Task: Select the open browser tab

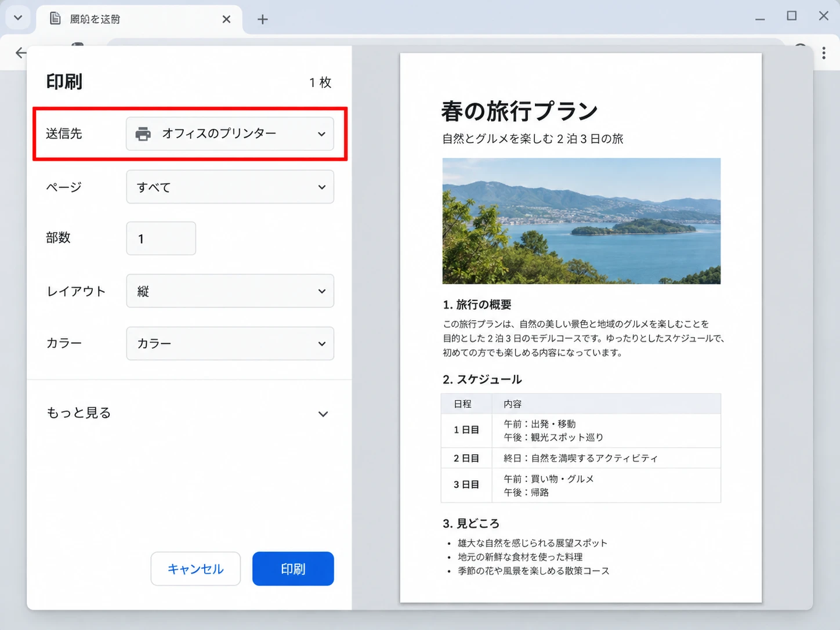Action: 139,19
